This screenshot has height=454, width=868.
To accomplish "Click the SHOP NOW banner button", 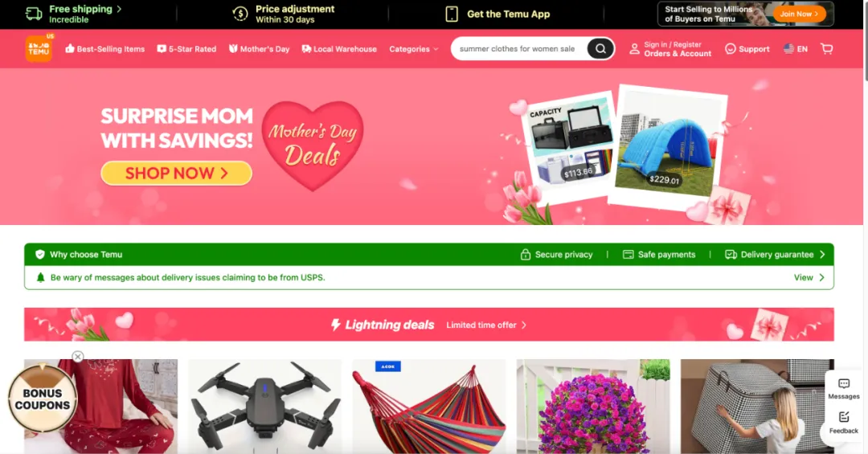I will tap(176, 174).
